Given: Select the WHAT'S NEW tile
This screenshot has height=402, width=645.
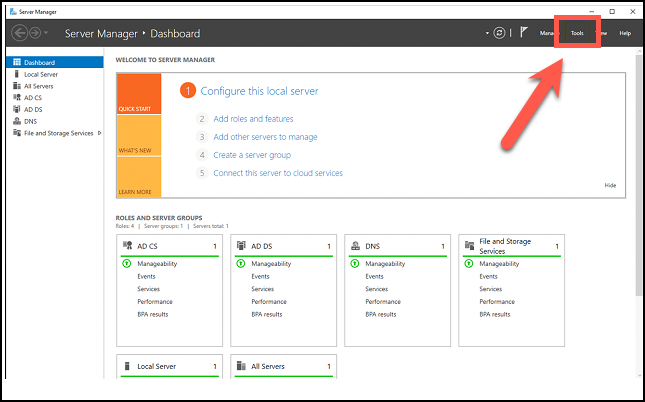Looking at the screenshot, I should [139, 135].
